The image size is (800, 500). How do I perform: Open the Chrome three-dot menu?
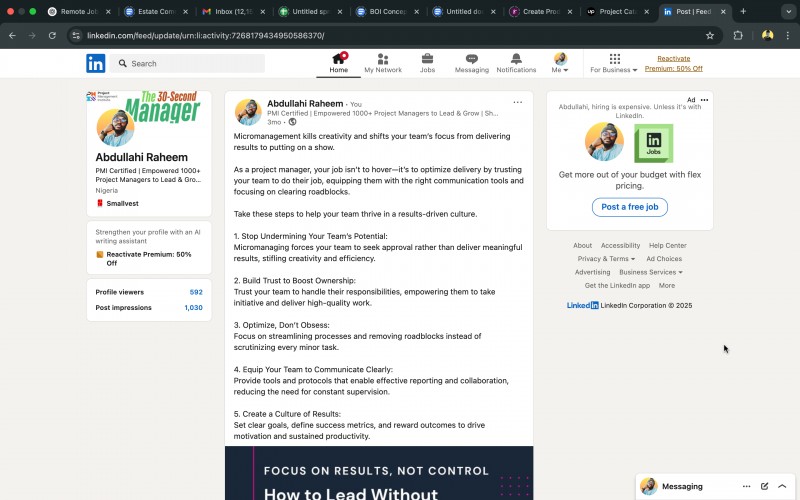coord(788,35)
